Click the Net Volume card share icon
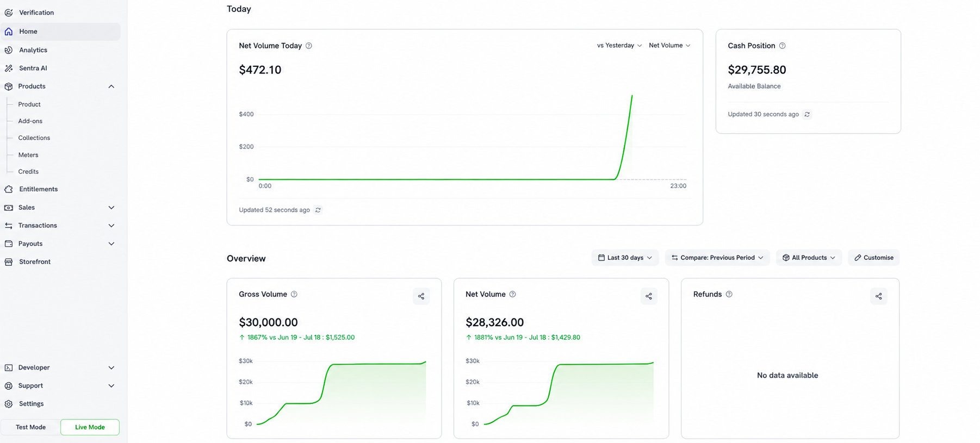Viewport: 980px width, 443px height. (x=649, y=296)
